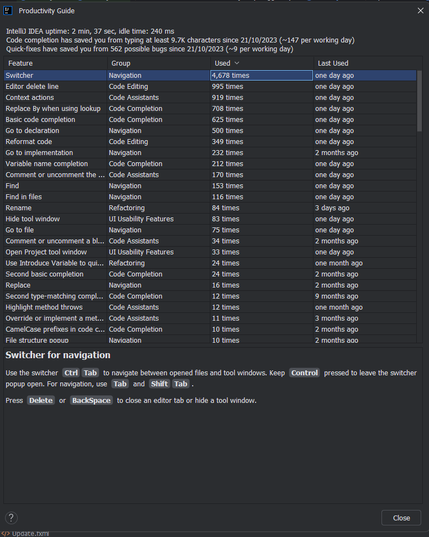Click the 3 months ago cell
Image resolution: width=429 pixels, height=537 pixels.
pos(365,318)
